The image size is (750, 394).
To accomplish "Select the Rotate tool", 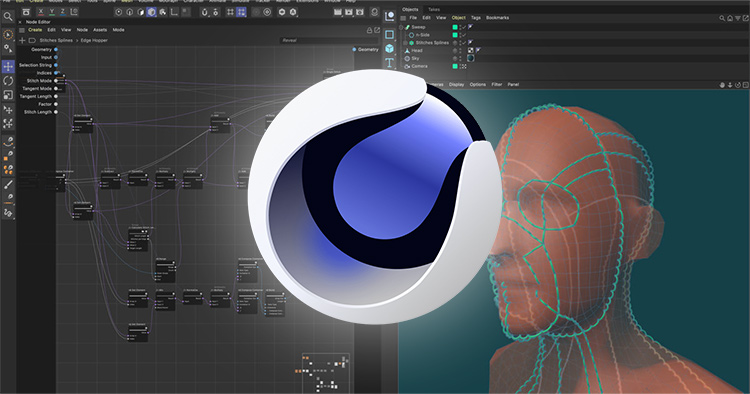I will pyautogui.click(x=8, y=81).
